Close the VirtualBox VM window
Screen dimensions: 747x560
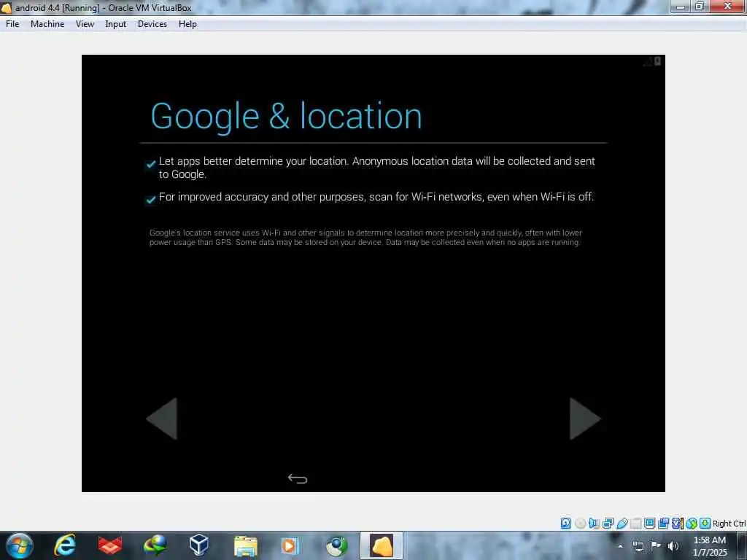tap(727, 7)
